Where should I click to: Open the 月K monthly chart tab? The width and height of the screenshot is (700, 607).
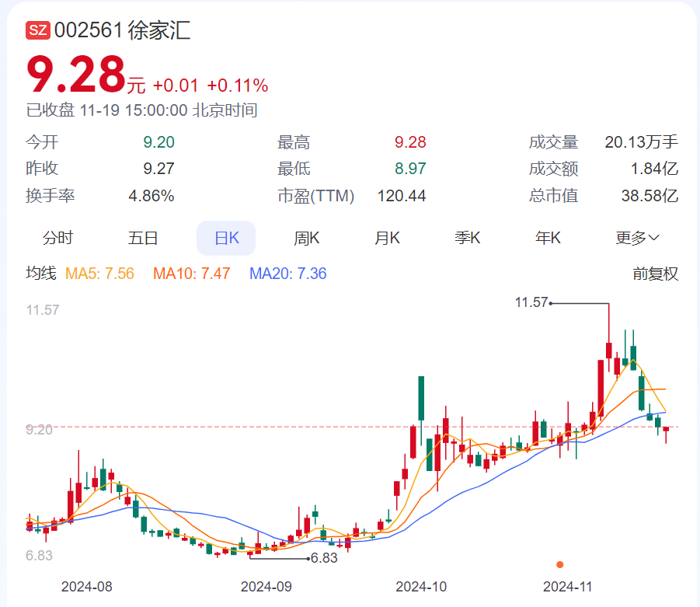pos(387,238)
